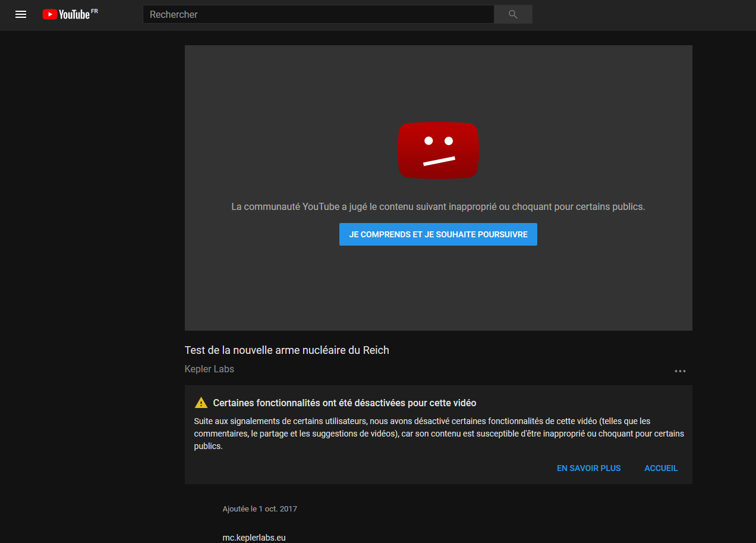
Task: Click the Suite aux signalements explanation paragraph
Action: (x=439, y=434)
